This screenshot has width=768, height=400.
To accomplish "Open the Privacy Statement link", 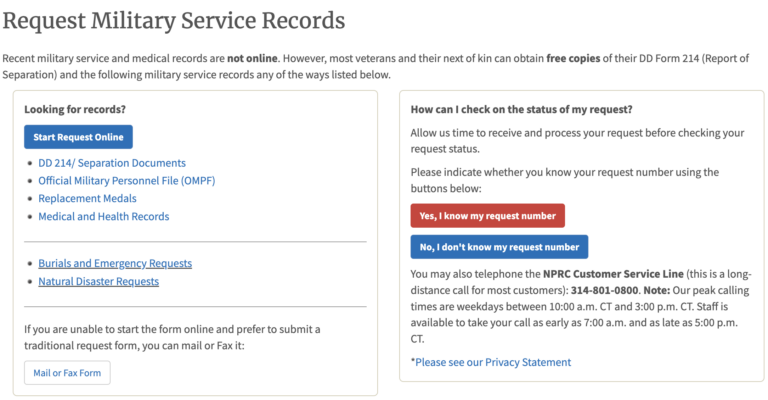I will (493, 362).
